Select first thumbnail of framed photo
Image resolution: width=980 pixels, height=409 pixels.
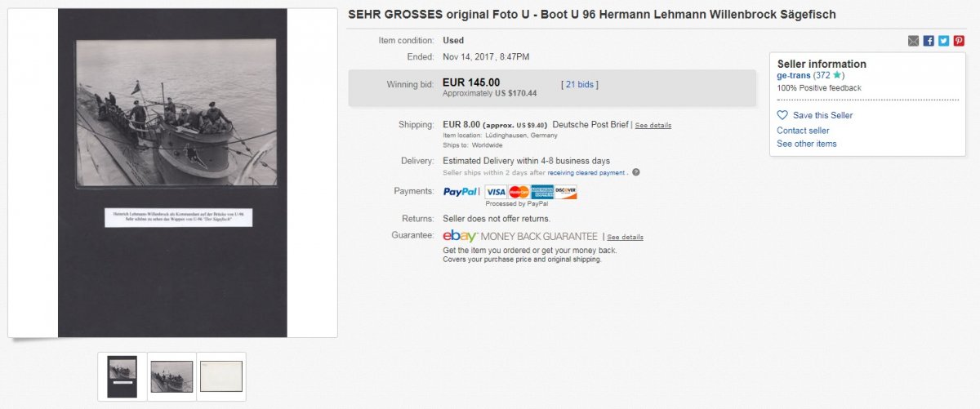tap(122, 376)
